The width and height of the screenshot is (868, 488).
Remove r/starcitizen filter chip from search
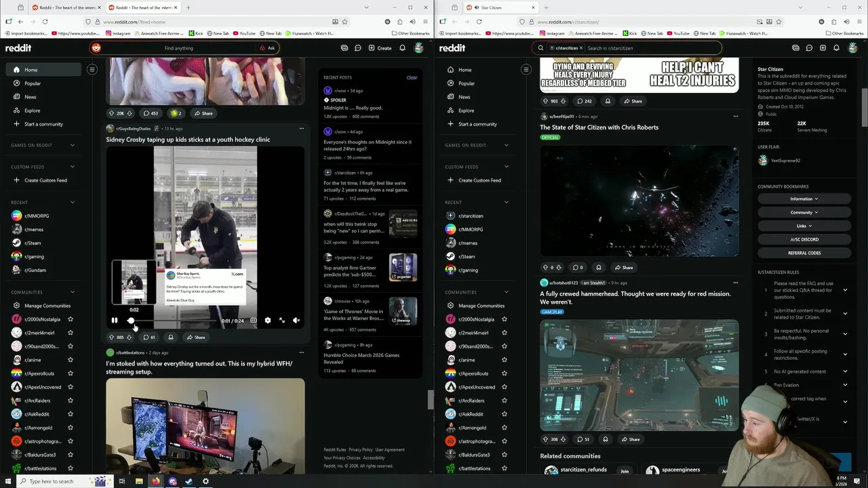click(581, 48)
